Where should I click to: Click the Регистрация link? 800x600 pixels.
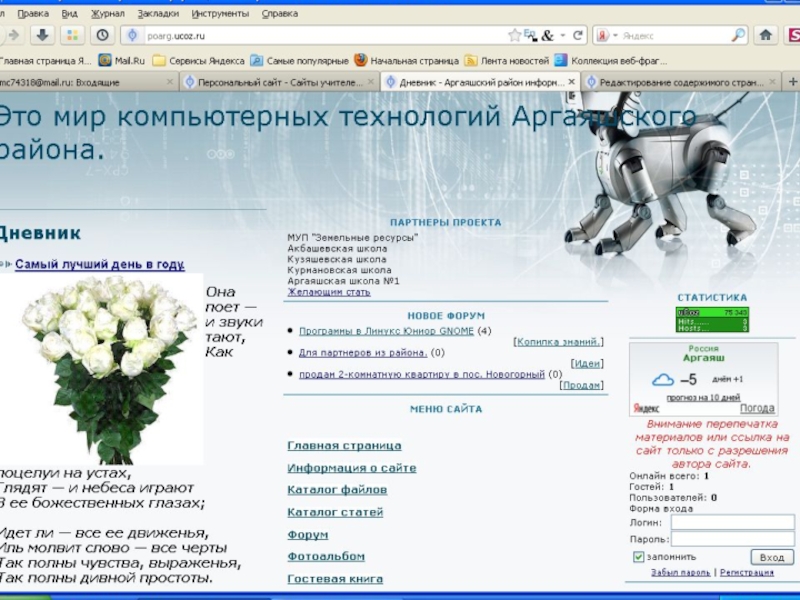tap(746, 572)
